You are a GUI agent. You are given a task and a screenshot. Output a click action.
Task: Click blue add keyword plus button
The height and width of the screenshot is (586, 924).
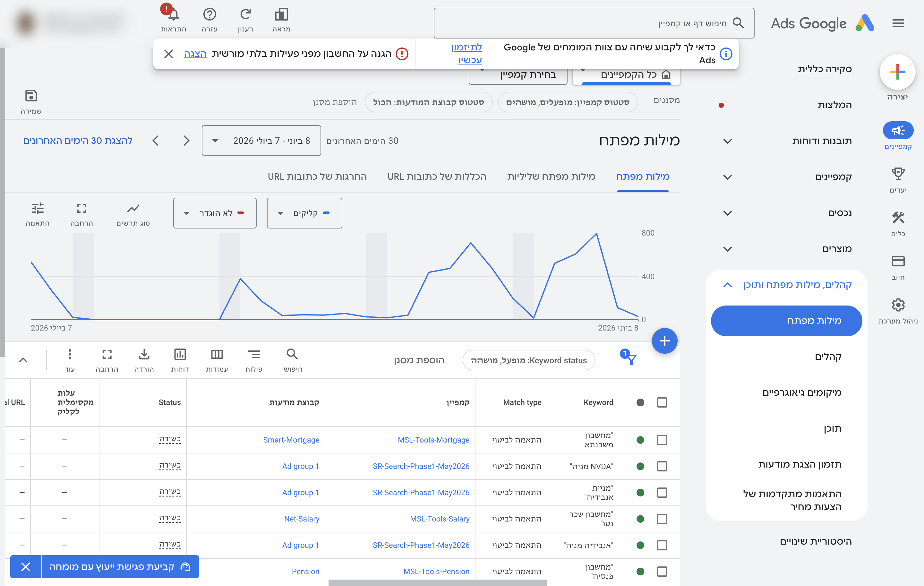pos(664,341)
